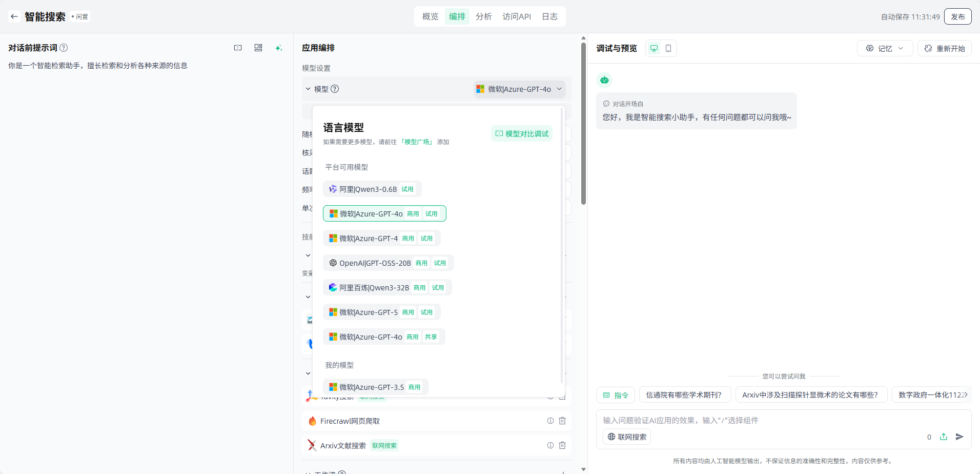Image resolution: width=980 pixels, height=474 pixels.
Task: Click the 模型对比调试 button
Action: point(522,133)
